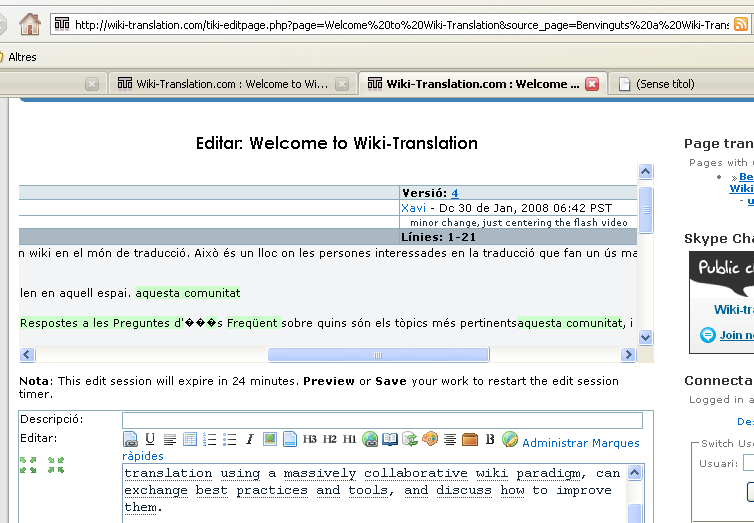Insert a table with the toolbar icon
The height and width of the screenshot is (523, 754).
(190, 439)
